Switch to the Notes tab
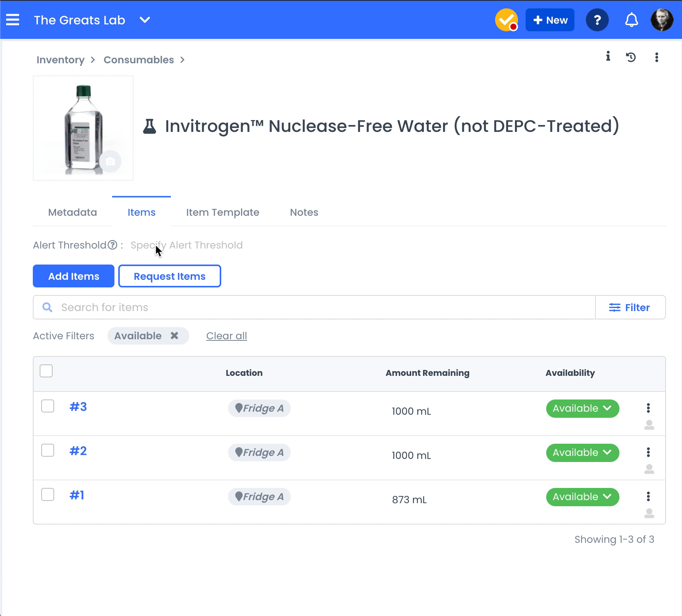Viewport: 682px width, 616px height. point(304,212)
